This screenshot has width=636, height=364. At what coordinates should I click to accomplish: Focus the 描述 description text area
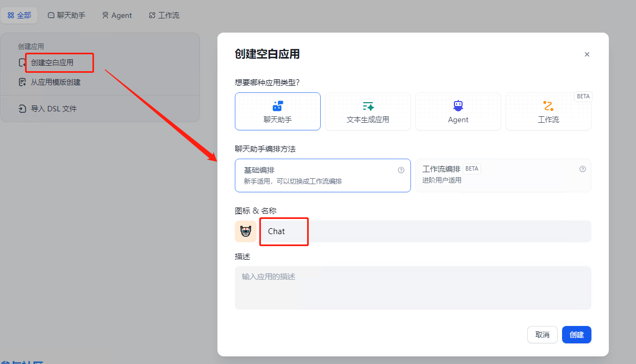pyautogui.click(x=413, y=288)
